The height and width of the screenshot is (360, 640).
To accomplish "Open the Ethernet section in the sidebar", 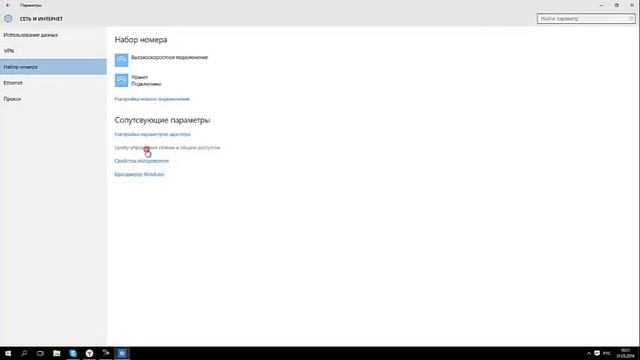I will click(53, 83).
